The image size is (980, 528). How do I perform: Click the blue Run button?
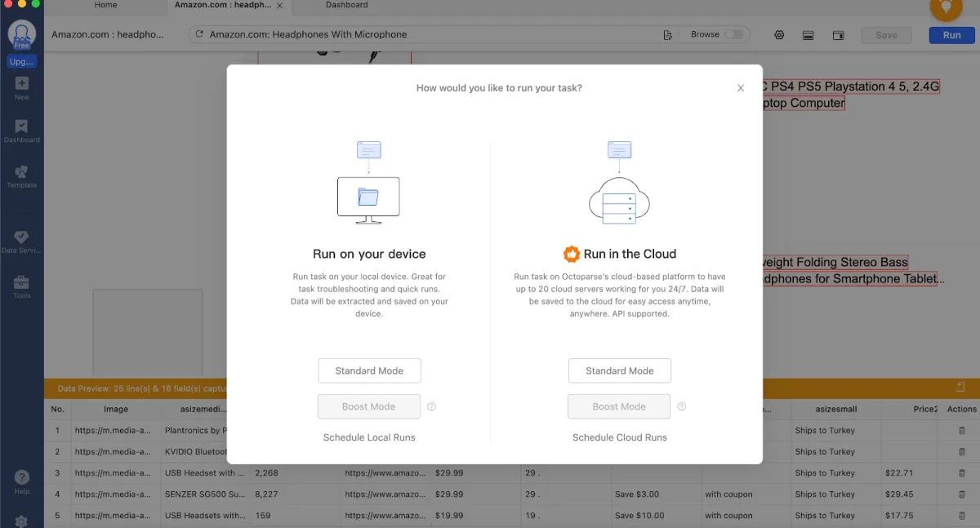[x=951, y=35]
